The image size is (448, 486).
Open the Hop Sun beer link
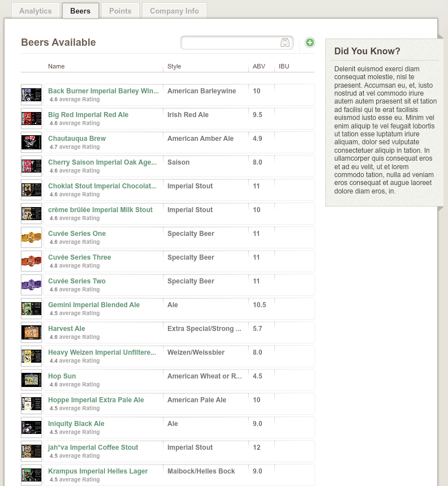point(62,376)
